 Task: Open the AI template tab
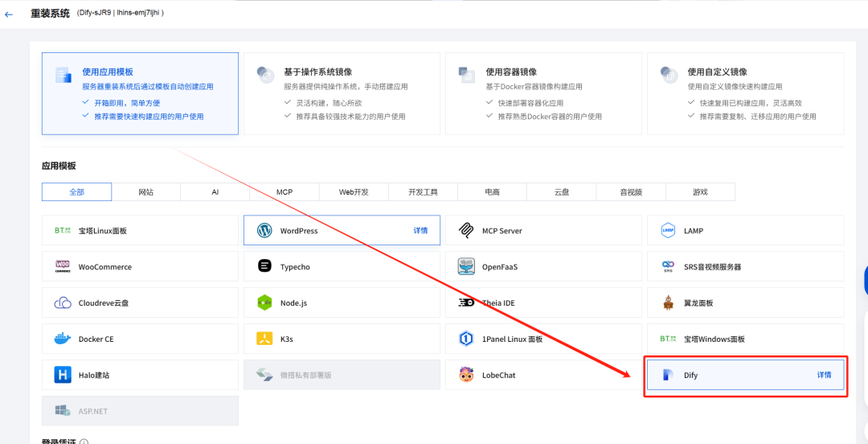(215, 192)
